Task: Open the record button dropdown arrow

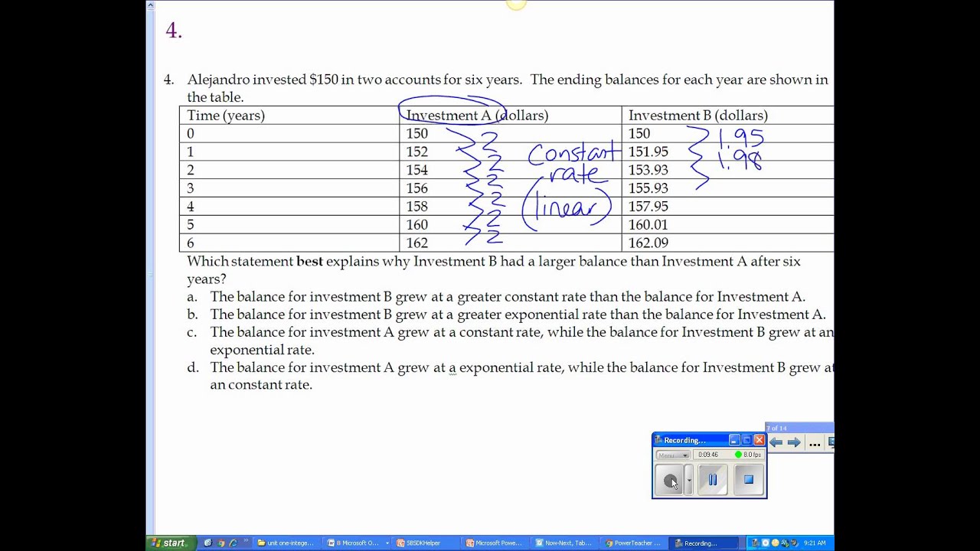Action: tap(689, 480)
